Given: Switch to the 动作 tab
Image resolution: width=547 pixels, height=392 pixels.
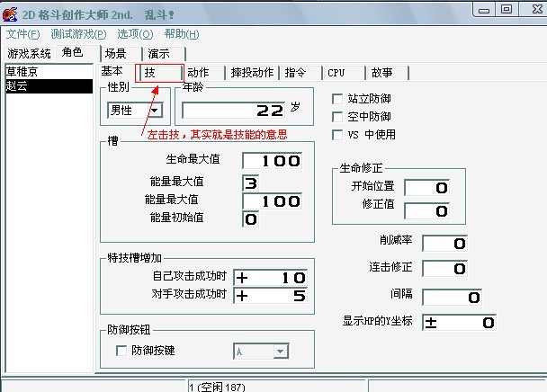Looking at the screenshot, I should click(203, 73).
